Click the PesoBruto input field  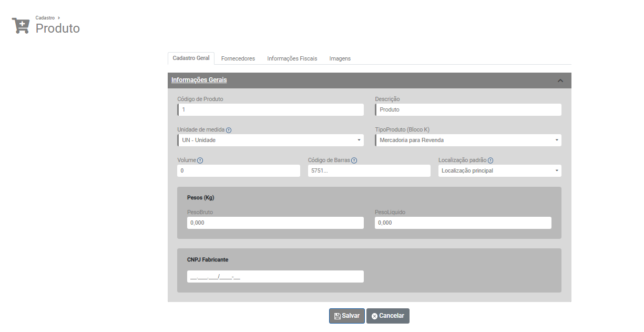coord(275,223)
